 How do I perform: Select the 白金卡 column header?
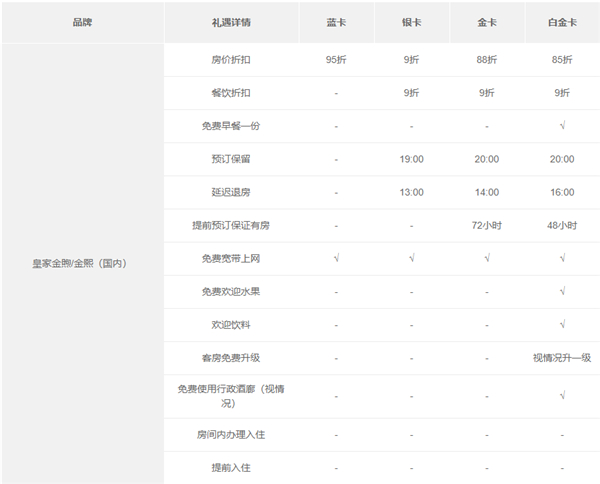[x=561, y=22]
